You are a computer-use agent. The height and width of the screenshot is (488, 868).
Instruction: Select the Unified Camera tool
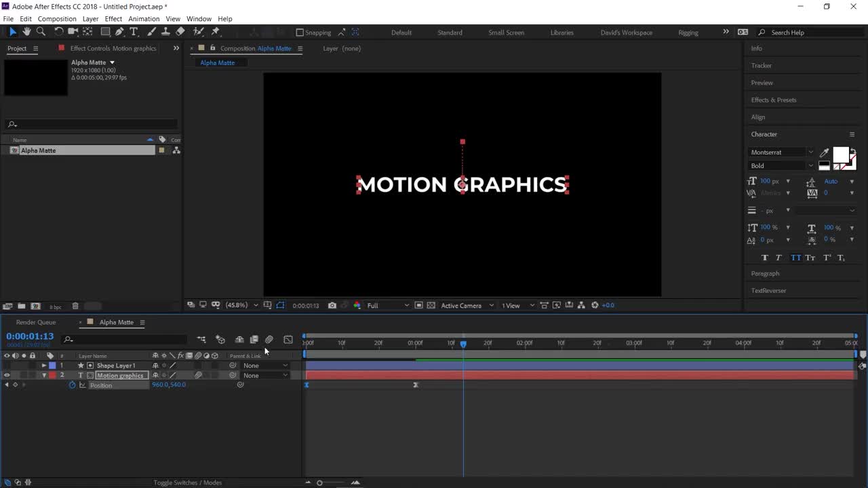coord(73,32)
